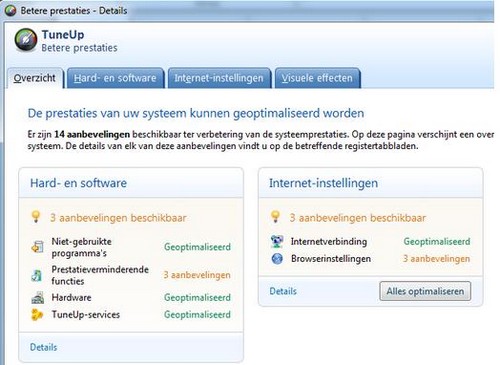Click the TuneUp speedometer logo icon
Viewport: 500px width, 365px height.
pos(26,41)
